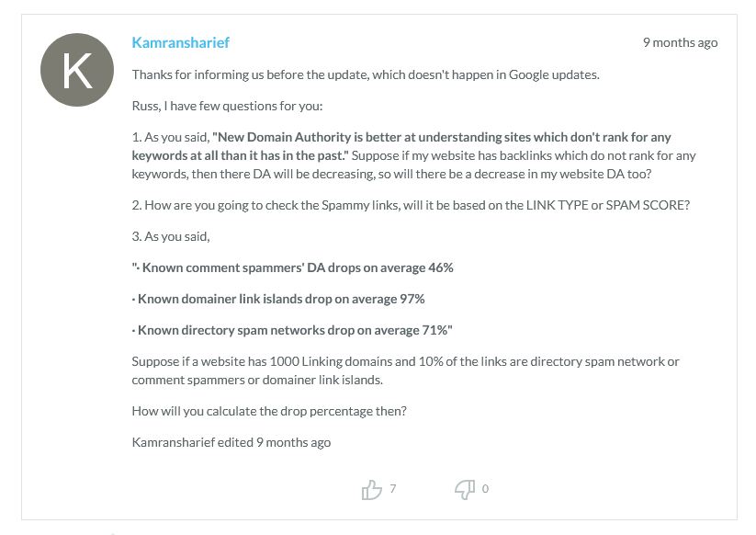Open the commenter's profile picture
Viewport: 756px width, 535px height.
78,69
